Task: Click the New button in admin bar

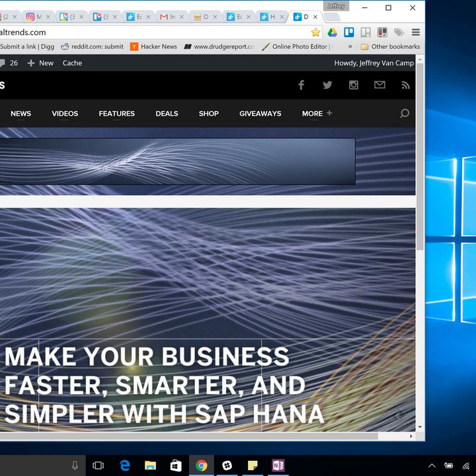Action: [x=40, y=63]
